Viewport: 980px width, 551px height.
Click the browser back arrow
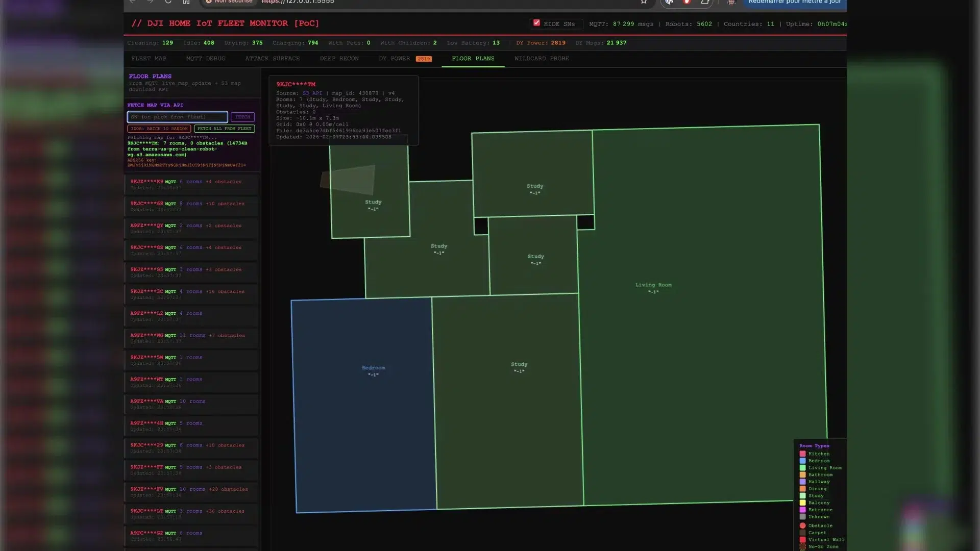coord(132,2)
